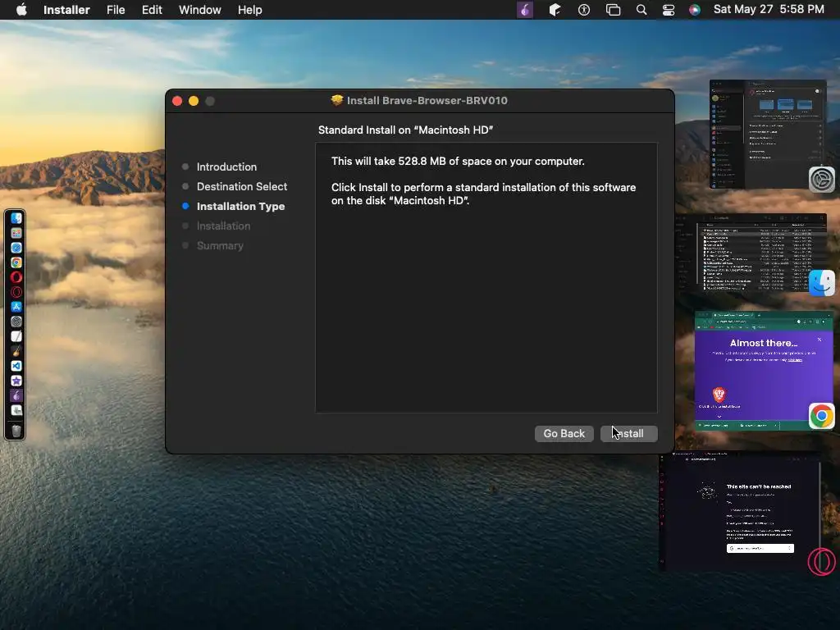The height and width of the screenshot is (630, 840).
Task: Close the Install Brave-Browser window
Action: coord(177,101)
